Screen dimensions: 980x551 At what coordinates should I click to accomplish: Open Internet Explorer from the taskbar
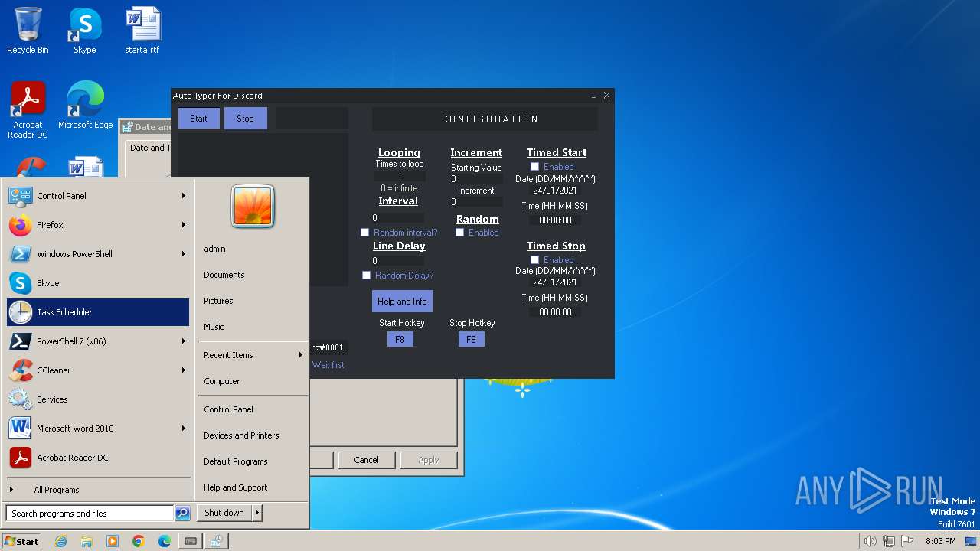click(x=61, y=541)
